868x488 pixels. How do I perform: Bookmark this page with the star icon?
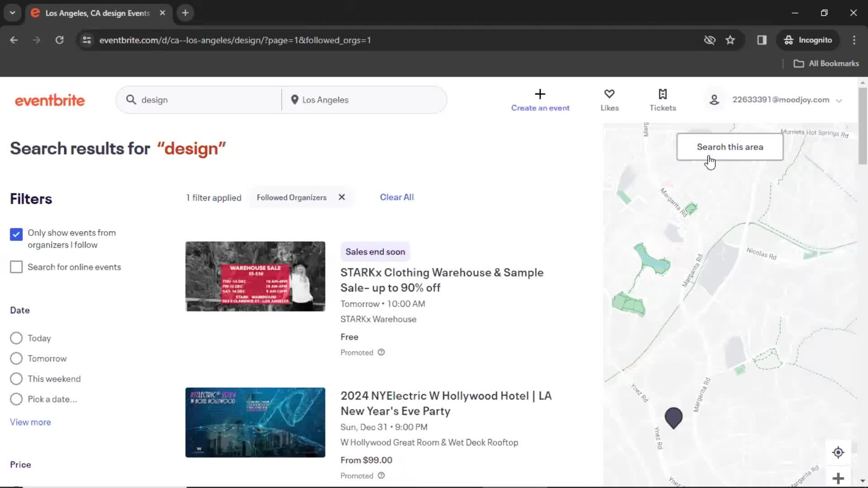(730, 40)
